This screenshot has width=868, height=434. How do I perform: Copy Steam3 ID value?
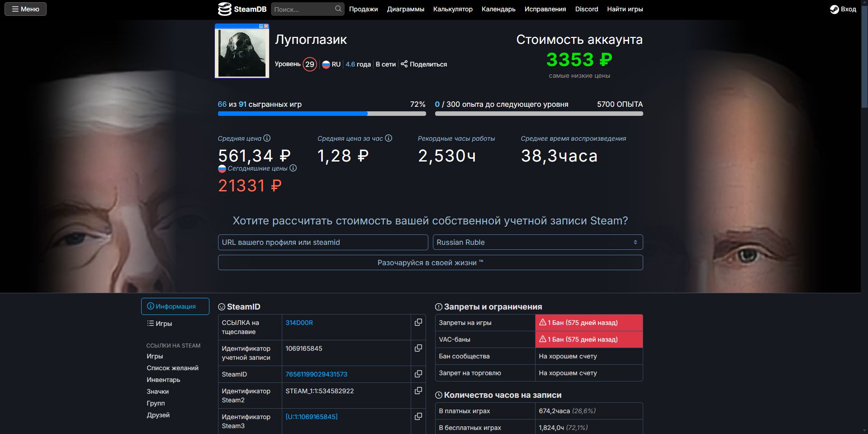click(418, 416)
